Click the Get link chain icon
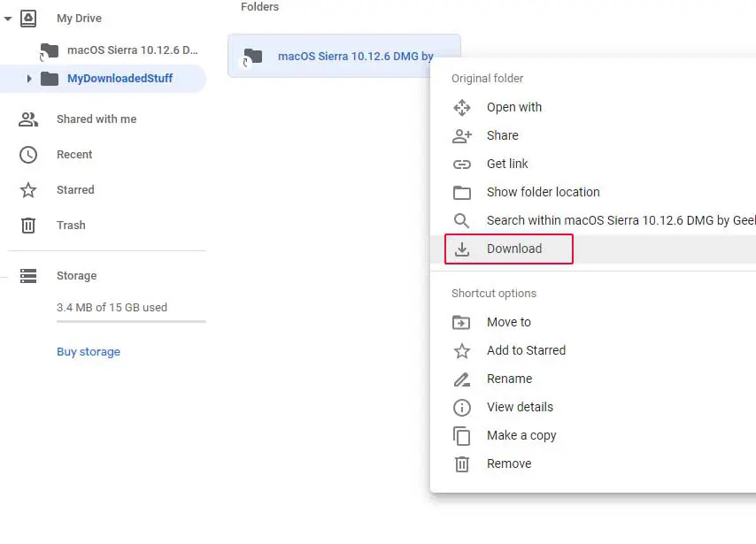 (462, 165)
